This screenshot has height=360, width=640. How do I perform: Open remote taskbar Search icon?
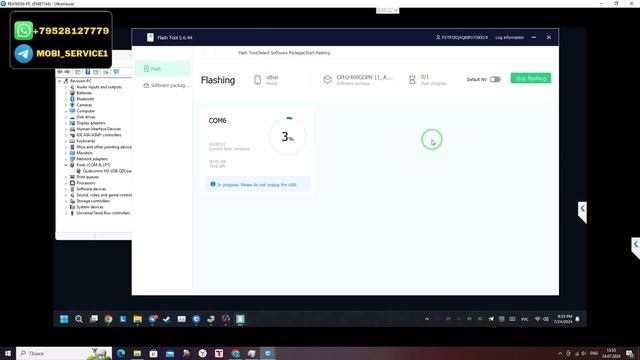(79, 319)
